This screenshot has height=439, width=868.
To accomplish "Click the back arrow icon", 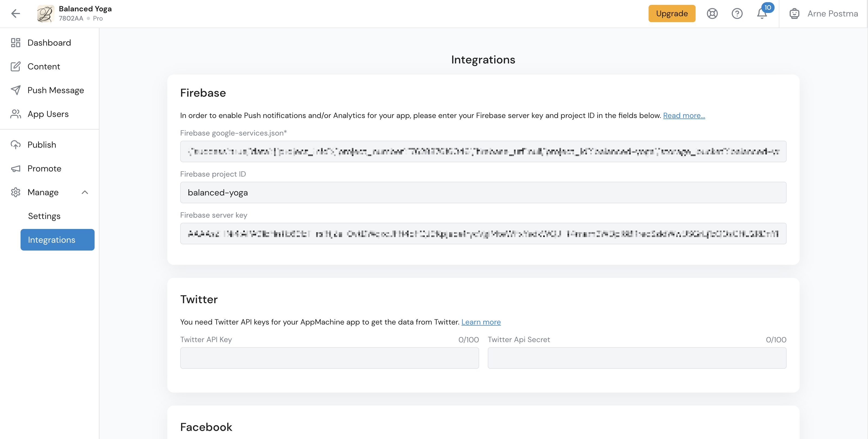I will (x=15, y=13).
